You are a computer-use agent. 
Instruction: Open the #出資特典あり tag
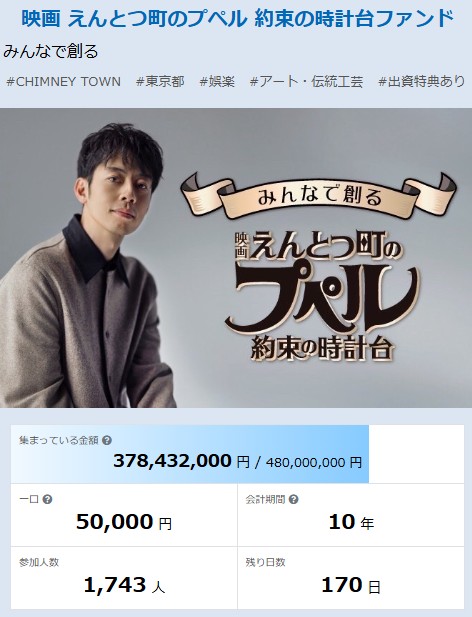(x=422, y=81)
